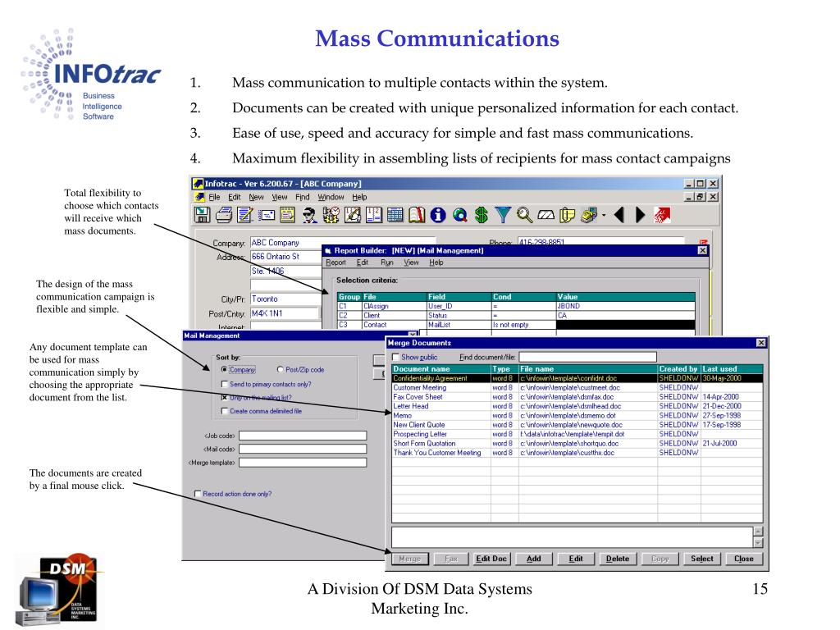Click the contact card toolbar icon
Viewport: 840px width, 630px height.
(x=267, y=216)
